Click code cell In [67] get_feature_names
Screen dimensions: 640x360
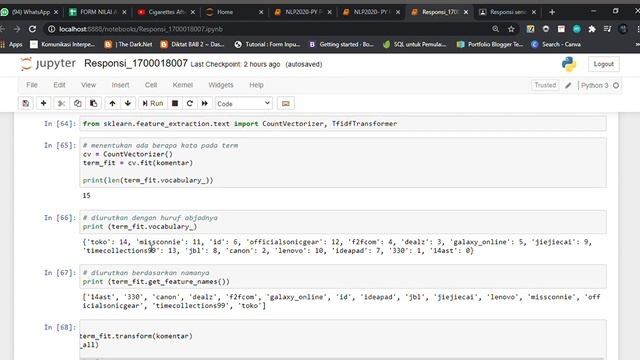343,277
